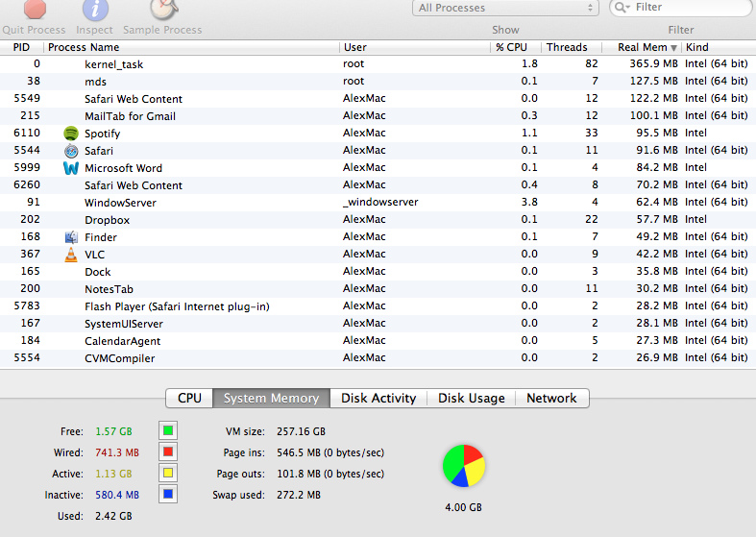Image resolution: width=756 pixels, height=537 pixels.
Task: Toggle Real Mem sort direction
Action: tap(642, 47)
